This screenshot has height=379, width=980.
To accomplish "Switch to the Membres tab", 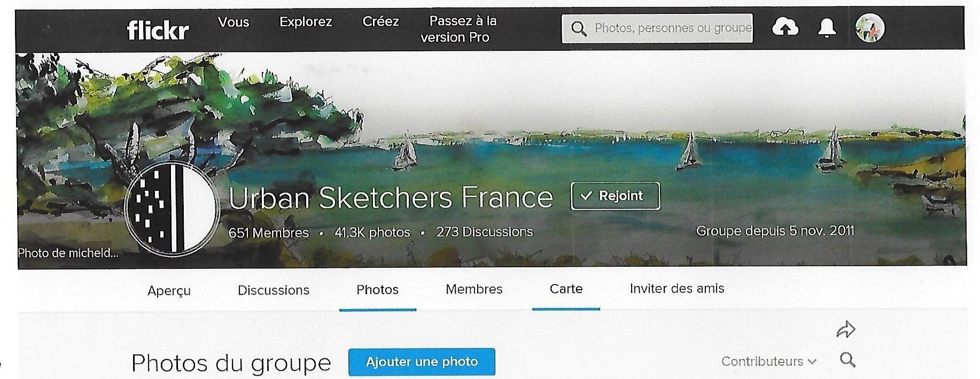I will (474, 289).
